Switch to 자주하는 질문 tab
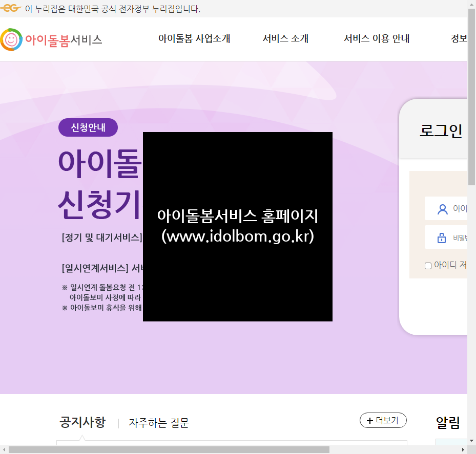The image size is (476, 454). [x=159, y=422]
